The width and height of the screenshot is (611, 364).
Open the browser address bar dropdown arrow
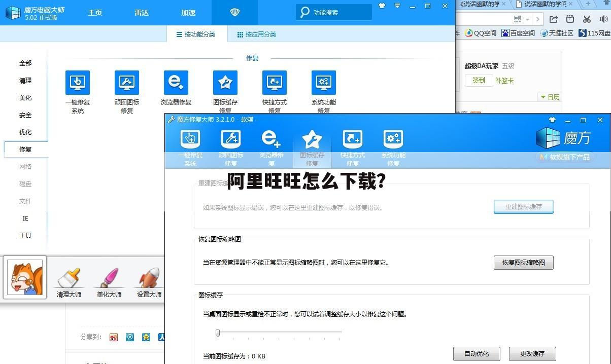[x=528, y=19]
